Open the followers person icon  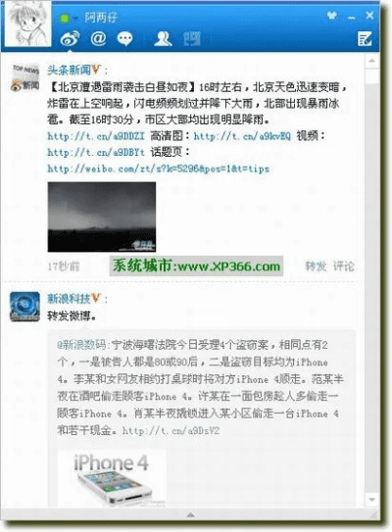[163, 38]
